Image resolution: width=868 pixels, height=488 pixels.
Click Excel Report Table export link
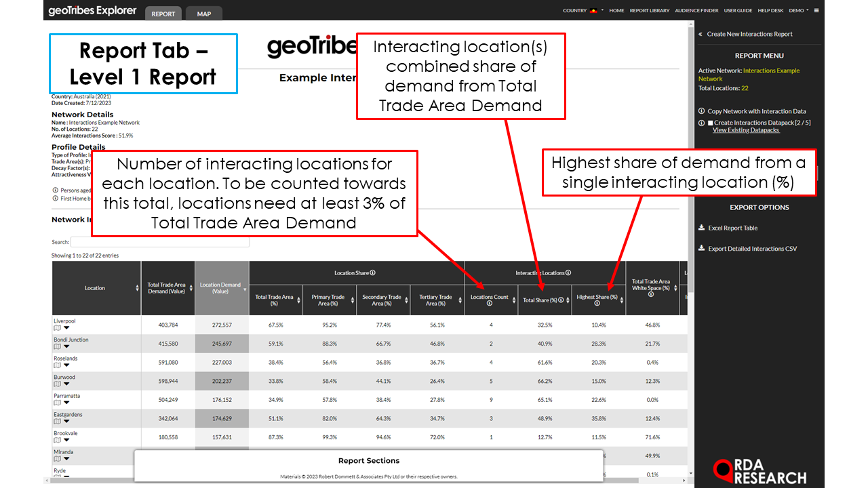pos(732,228)
